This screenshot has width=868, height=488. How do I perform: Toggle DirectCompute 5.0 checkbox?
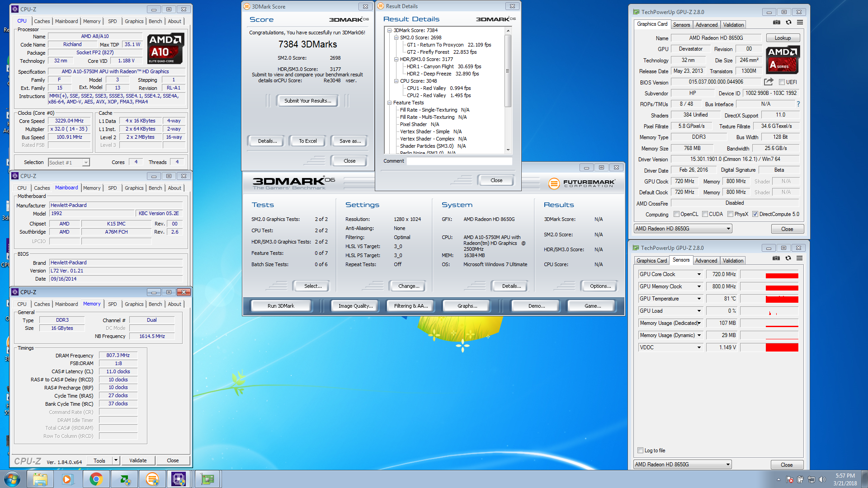(x=755, y=214)
